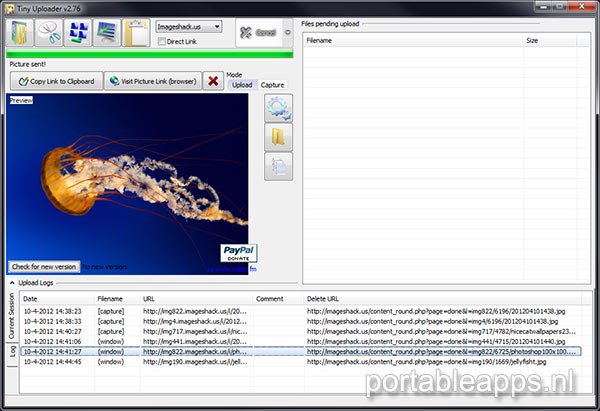
Task: Open the Imageshack.us host dropdown
Action: (x=189, y=27)
